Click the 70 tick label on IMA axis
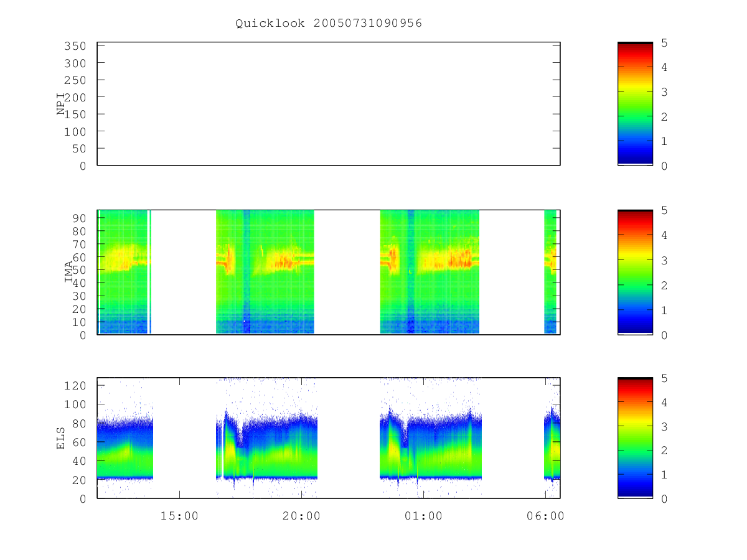747x560 pixels. pyautogui.click(x=80, y=244)
